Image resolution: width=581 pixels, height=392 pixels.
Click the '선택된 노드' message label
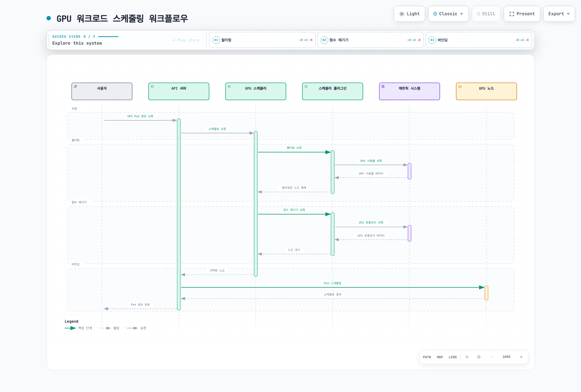(217, 270)
